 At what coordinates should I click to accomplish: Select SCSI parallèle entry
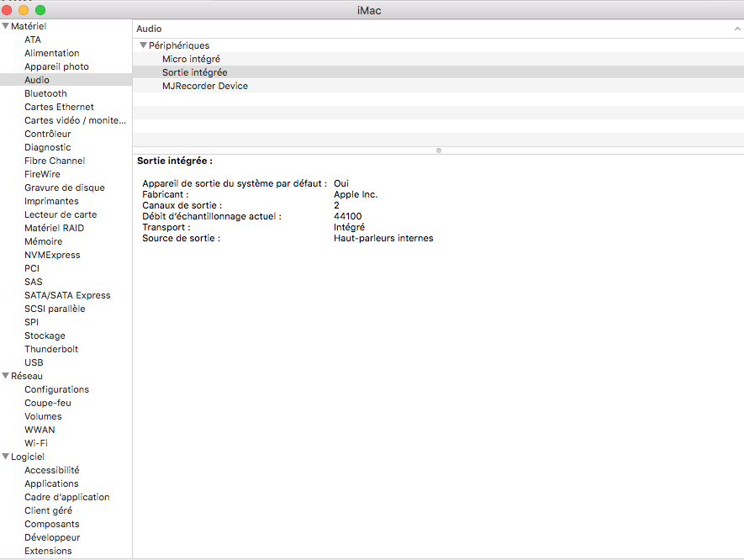pos(55,309)
